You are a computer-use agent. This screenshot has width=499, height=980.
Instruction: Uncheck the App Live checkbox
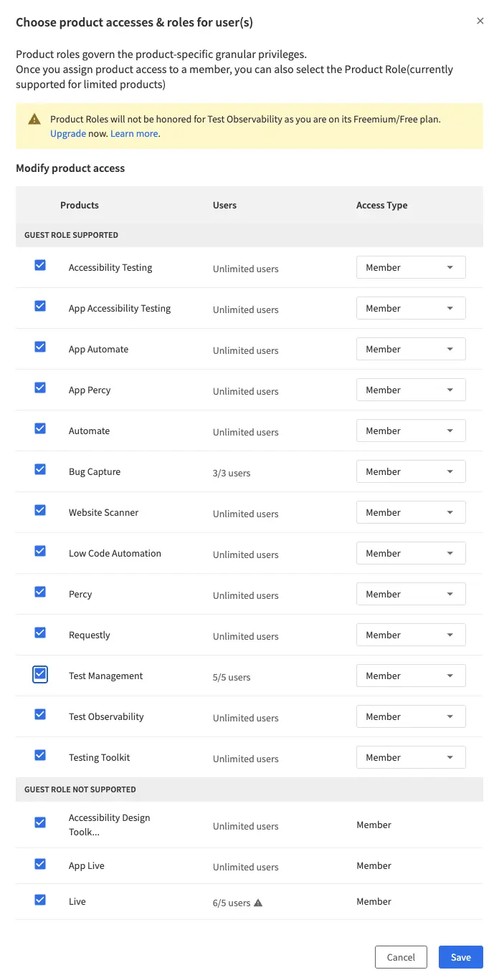click(x=40, y=863)
